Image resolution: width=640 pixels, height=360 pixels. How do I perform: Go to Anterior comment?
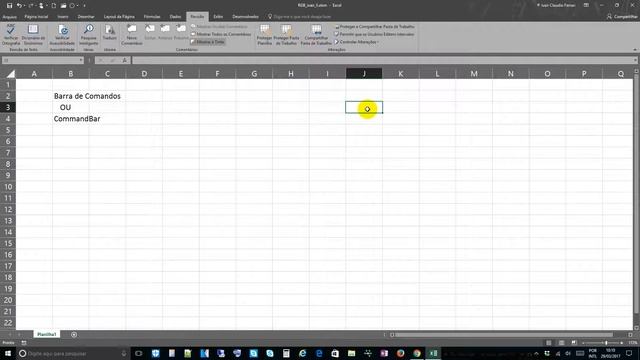[x=165, y=32]
